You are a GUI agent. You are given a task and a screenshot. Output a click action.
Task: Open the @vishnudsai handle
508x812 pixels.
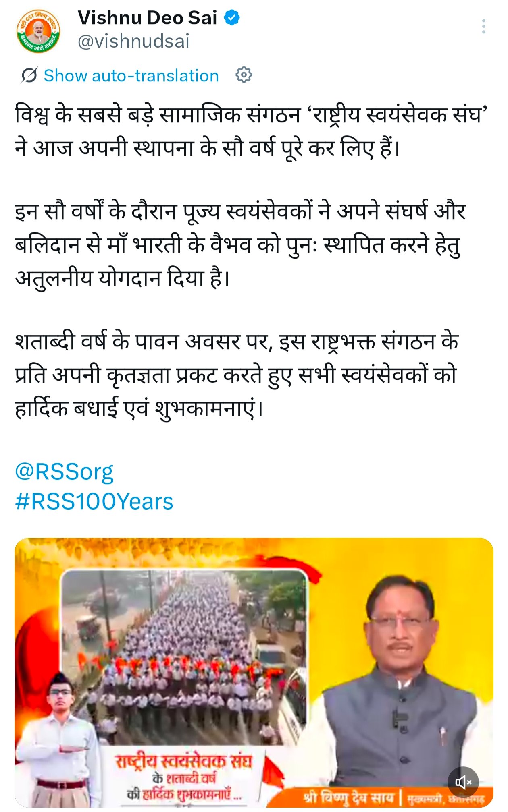[133, 41]
